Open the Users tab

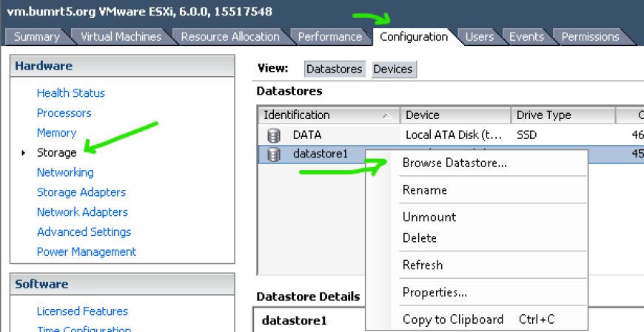(x=480, y=36)
